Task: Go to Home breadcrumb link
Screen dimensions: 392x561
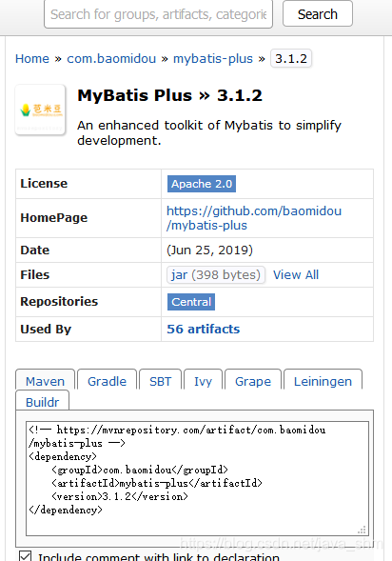Action: point(32,59)
